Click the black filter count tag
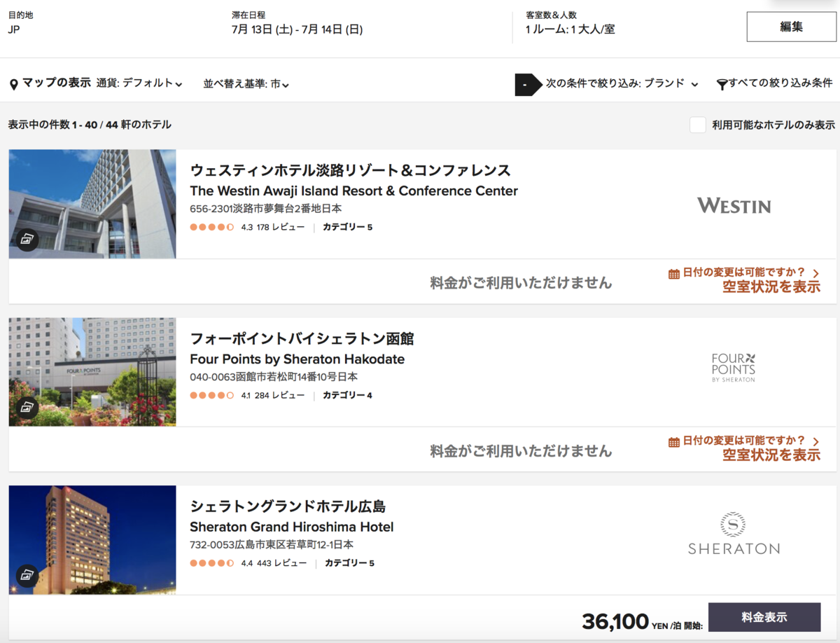Image resolution: width=840 pixels, height=643 pixels. point(528,84)
